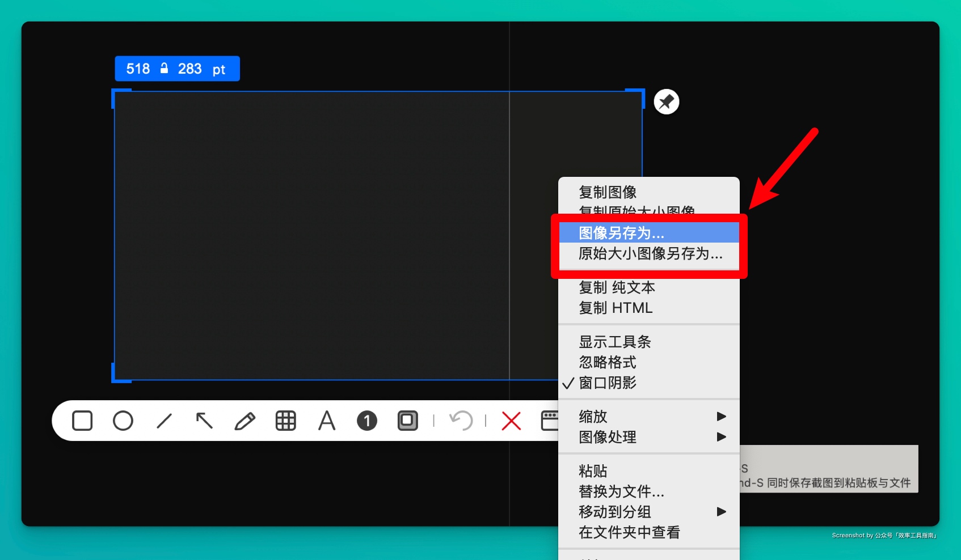This screenshot has width=961, height=560.
Task: Pick the straight line tool
Action: click(x=164, y=421)
